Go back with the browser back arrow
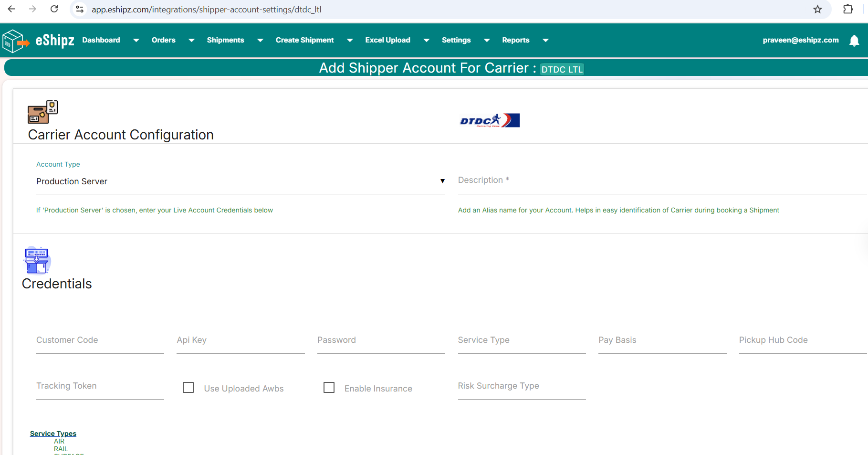This screenshot has height=455, width=868. pos(11,9)
